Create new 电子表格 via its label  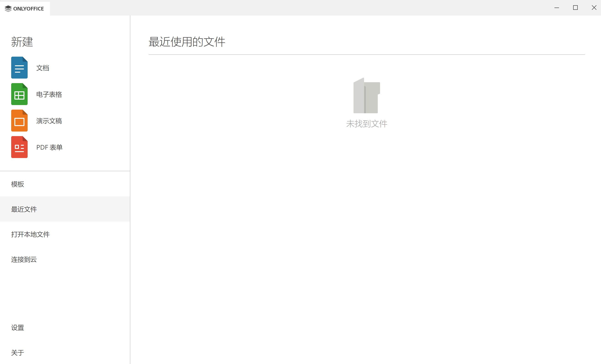click(49, 94)
